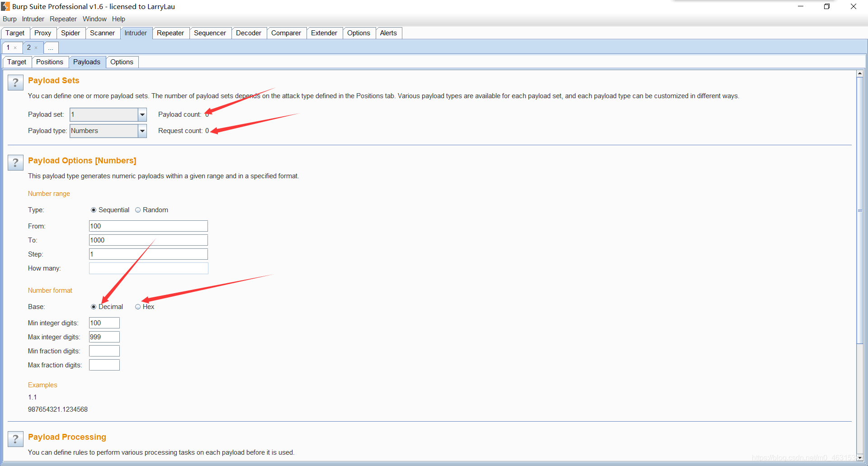Open the Alerts tab
Image resolution: width=868 pixels, height=466 pixels.
point(388,33)
